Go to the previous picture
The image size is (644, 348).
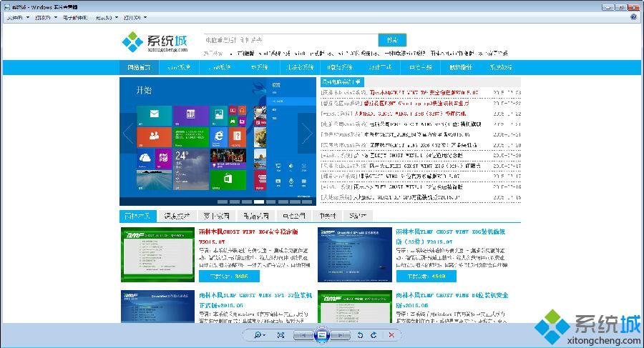click(x=303, y=335)
